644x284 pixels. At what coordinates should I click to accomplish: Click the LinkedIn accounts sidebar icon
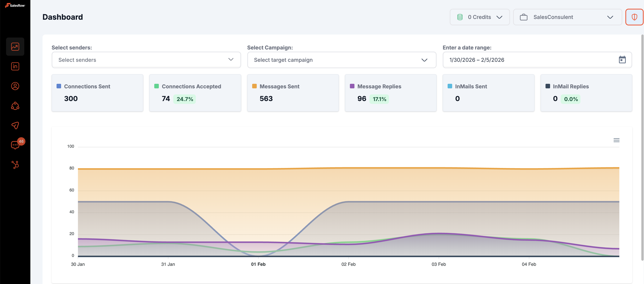(x=15, y=66)
